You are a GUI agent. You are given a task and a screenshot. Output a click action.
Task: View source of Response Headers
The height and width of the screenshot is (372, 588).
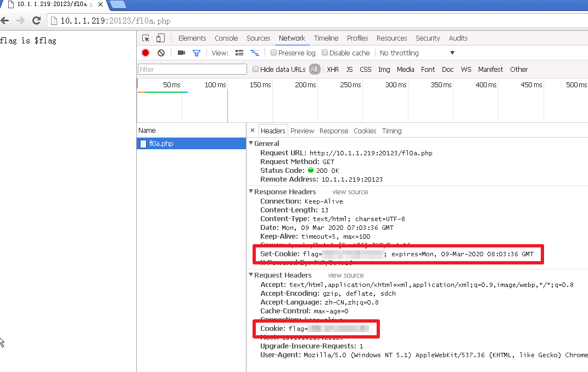[350, 192]
